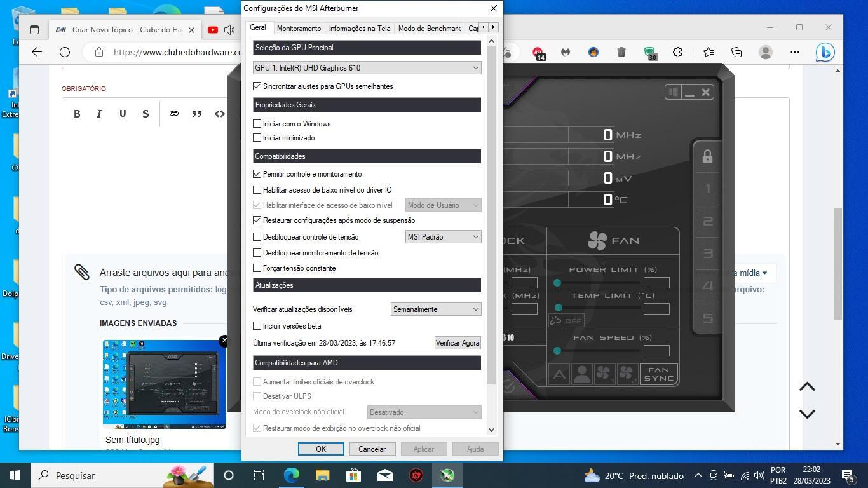Viewport: 868px width, 488px height.
Task: Insert code block in the forum editor
Action: pyautogui.click(x=220, y=114)
